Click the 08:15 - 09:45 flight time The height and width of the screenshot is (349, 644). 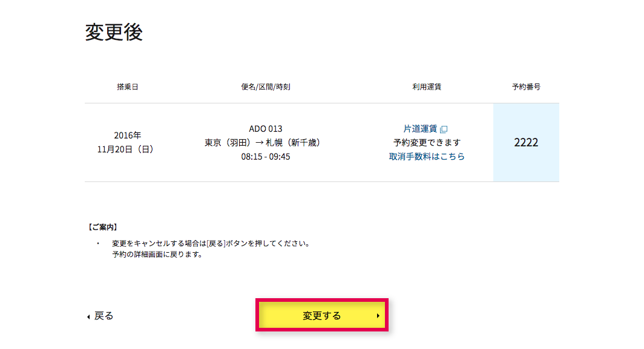coord(266,157)
